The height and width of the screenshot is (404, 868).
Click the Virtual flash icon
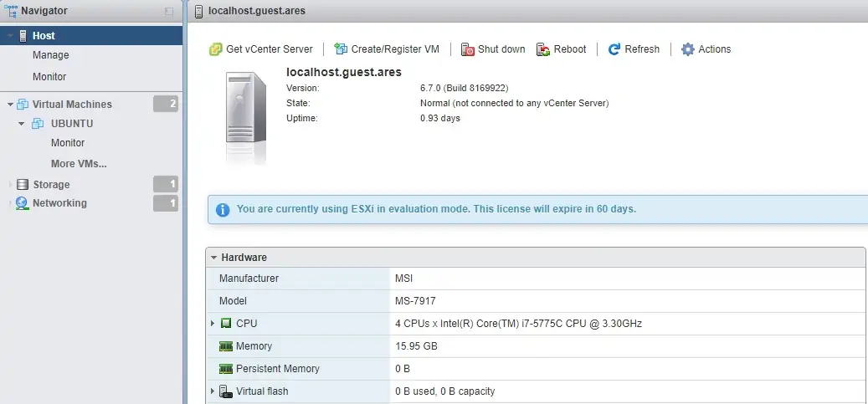point(226,391)
